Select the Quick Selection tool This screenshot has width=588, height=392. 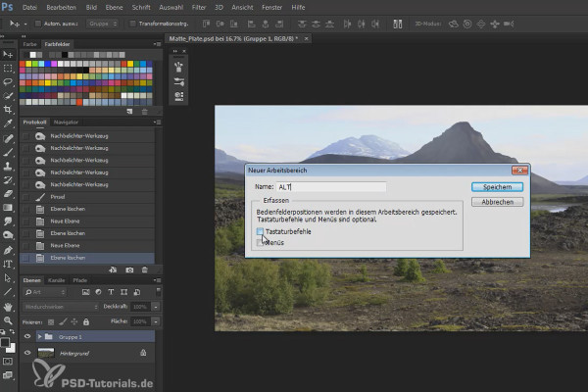(8, 96)
